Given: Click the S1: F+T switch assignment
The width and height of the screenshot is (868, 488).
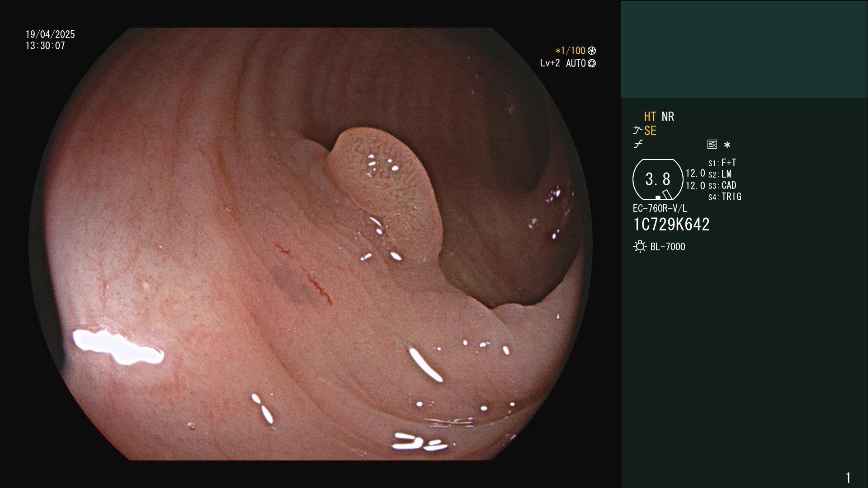Looking at the screenshot, I should point(722,163).
